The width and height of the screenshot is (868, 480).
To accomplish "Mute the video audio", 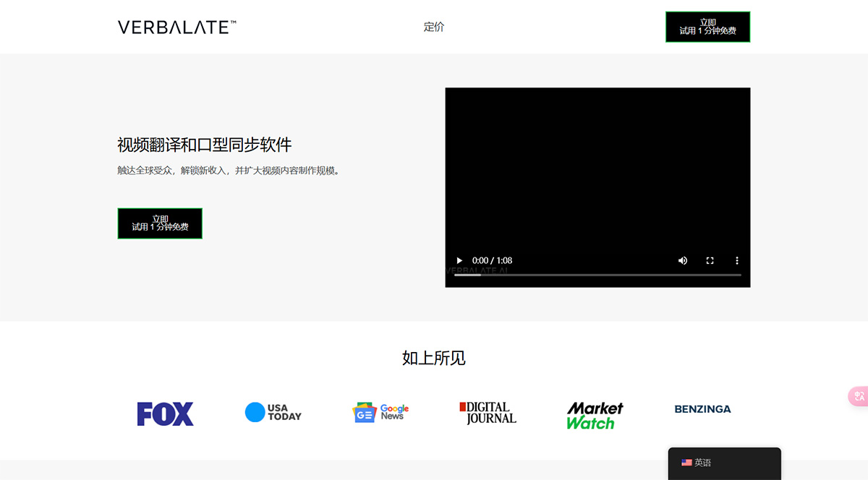I will (682, 260).
